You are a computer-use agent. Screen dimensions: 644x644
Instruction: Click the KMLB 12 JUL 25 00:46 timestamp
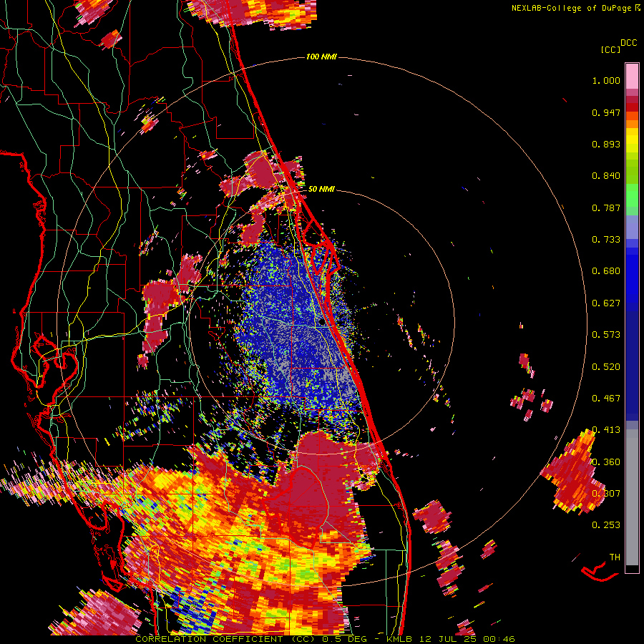[451, 639]
